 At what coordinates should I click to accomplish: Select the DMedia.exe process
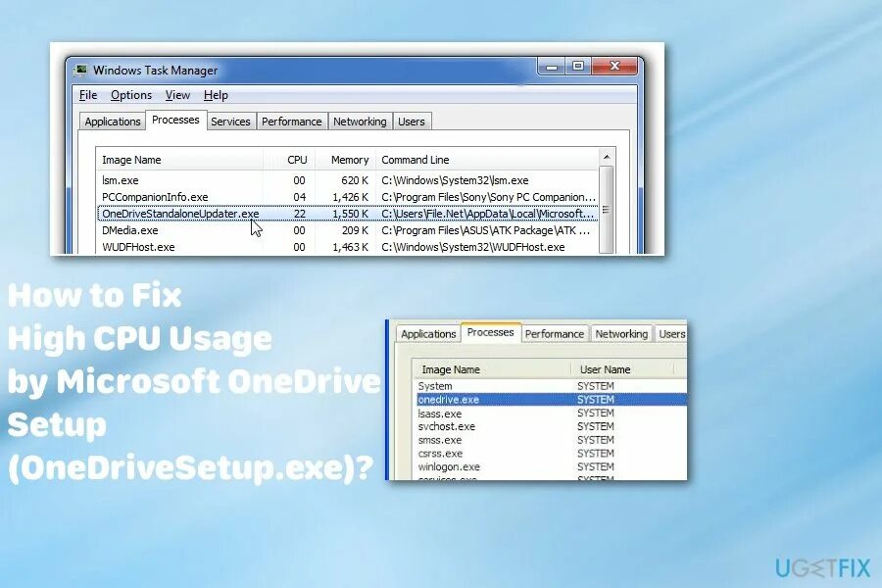pyautogui.click(x=347, y=230)
